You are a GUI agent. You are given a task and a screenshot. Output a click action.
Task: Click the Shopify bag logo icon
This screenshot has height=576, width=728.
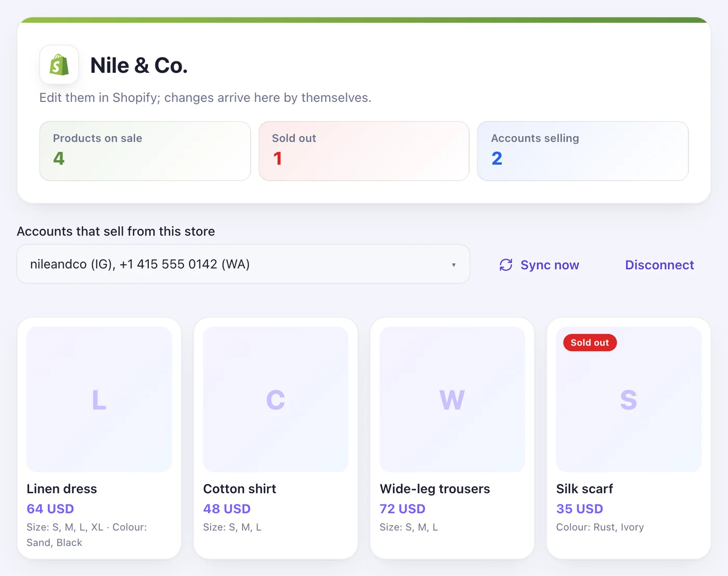coord(59,65)
